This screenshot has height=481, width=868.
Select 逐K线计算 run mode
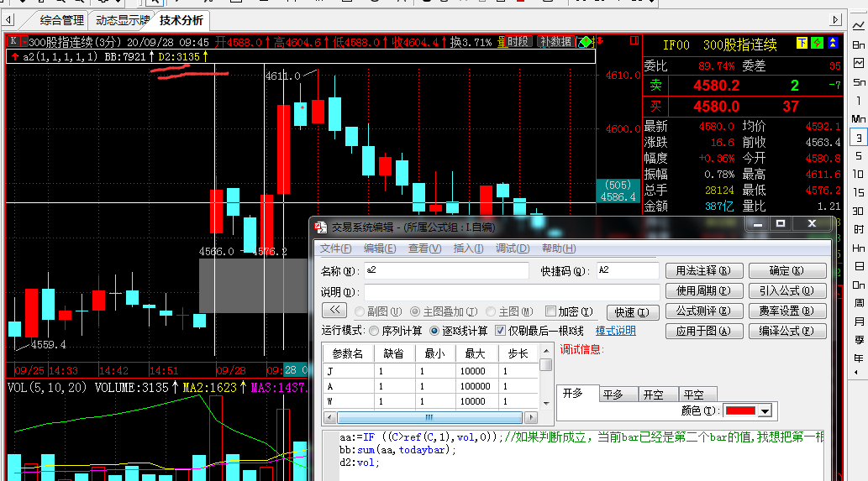pos(434,332)
